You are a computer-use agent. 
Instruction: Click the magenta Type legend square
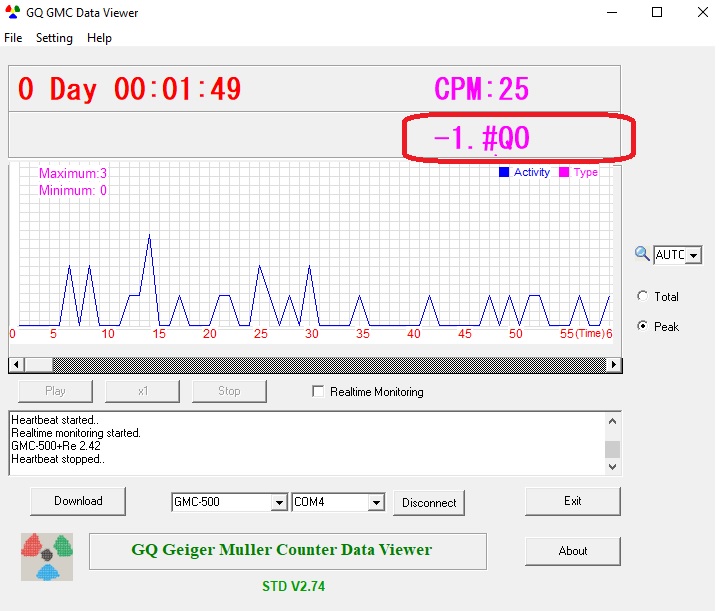pos(564,173)
